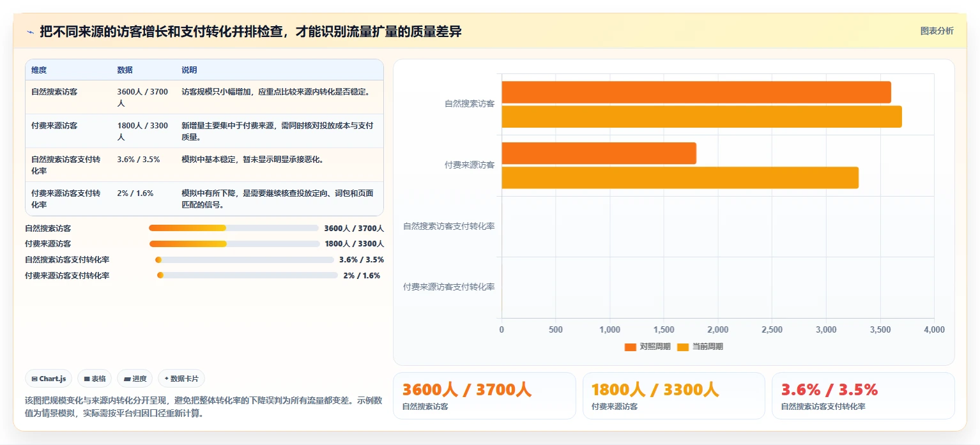Viewport: 980px width, 445px height.
Task: Select the table cell 1800人 / 3300人
Action: click(142, 131)
